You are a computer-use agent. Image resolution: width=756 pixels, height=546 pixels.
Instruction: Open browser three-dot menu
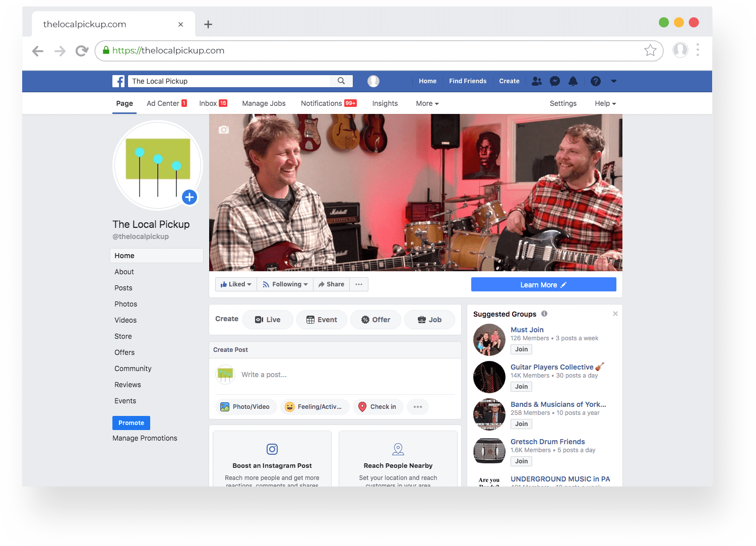[698, 50]
